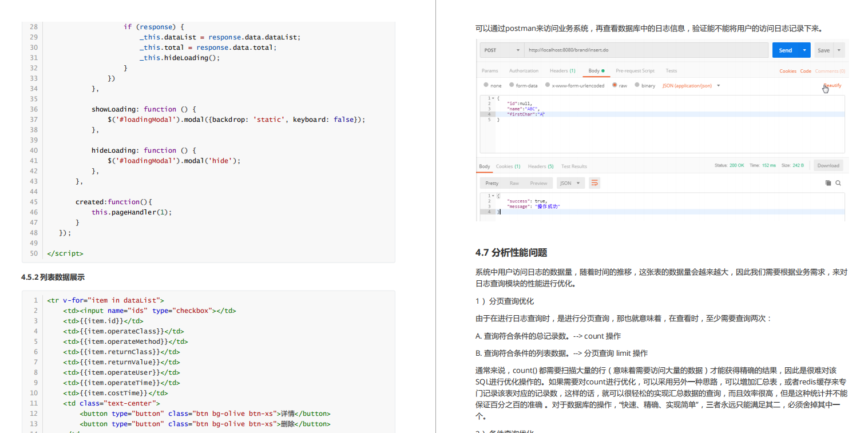Click the 删除 button code line
This screenshot has width=868, height=433.
point(205,424)
